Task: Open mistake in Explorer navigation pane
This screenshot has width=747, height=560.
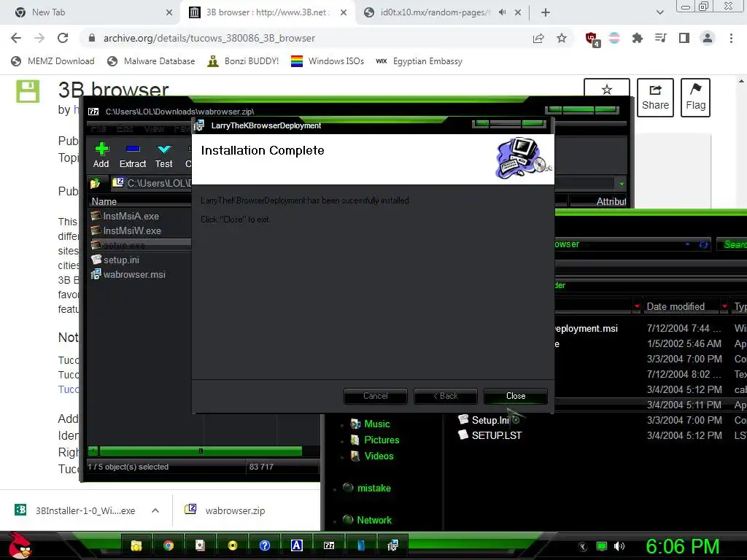Action: (367, 488)
